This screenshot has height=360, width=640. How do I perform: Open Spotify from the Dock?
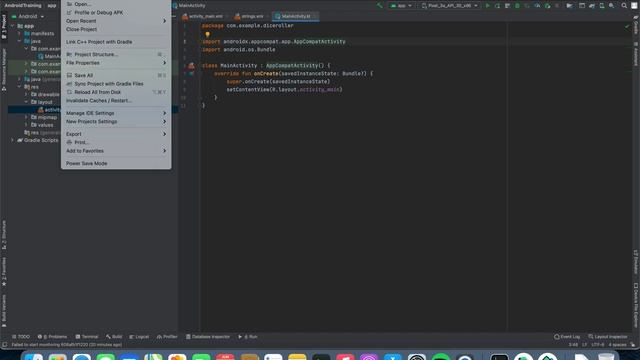(x=441, y=356)
